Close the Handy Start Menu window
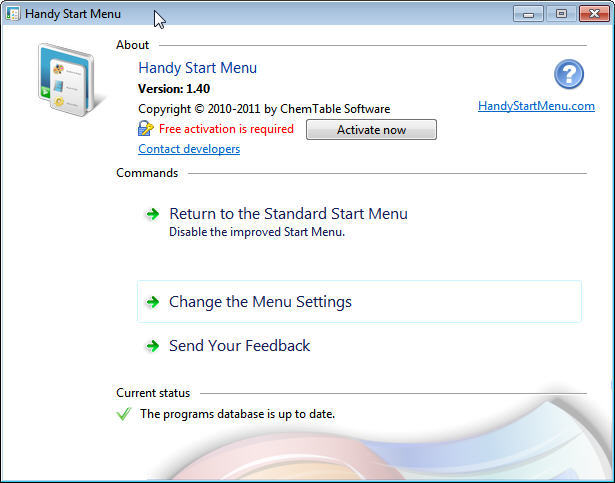The height and width of the screenshot is (483, 615). 594,14
